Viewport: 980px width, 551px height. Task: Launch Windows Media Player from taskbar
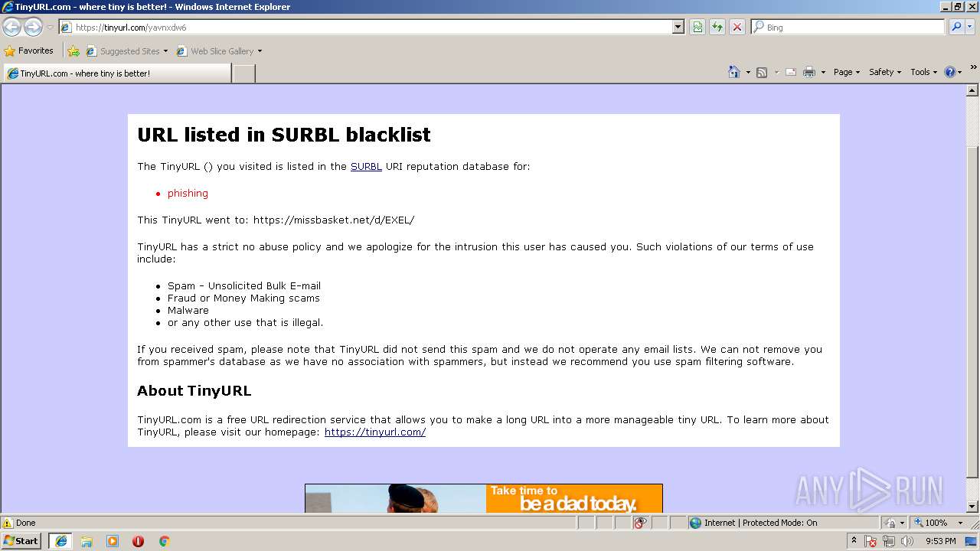[x=113, y=541]
